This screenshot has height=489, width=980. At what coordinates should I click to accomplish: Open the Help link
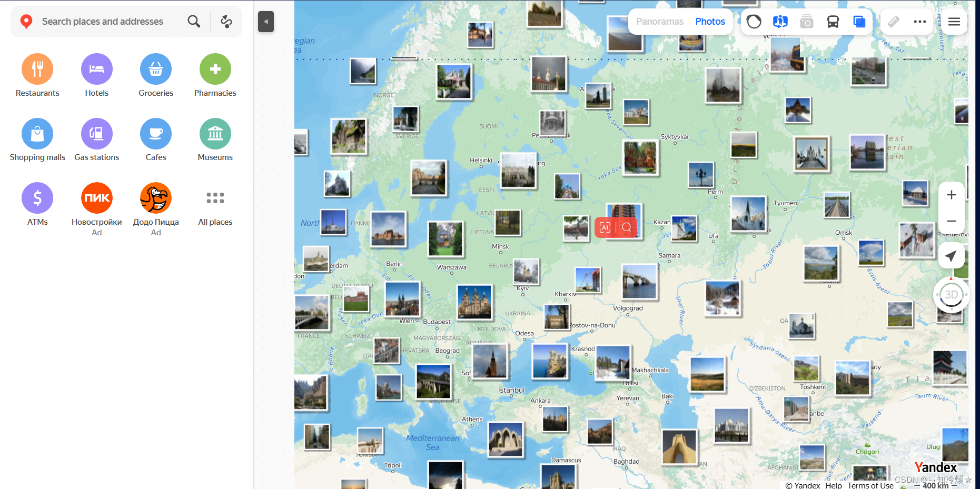pyautogui.click(x=834, y=485)
